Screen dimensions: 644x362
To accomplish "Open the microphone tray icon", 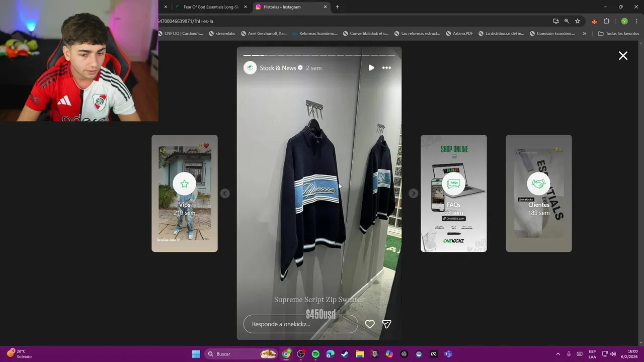I will point(569,354).
